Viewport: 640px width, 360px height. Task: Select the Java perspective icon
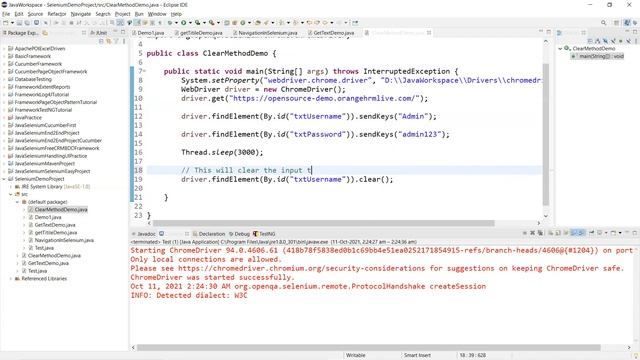[x=627, y=23]
